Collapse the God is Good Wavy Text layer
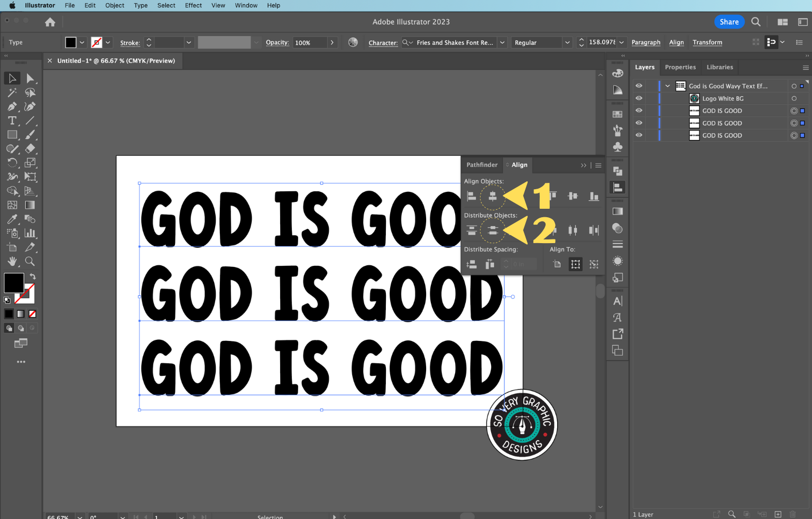Image resolution: width=812 pixels, height=519 pixels. 668,86
